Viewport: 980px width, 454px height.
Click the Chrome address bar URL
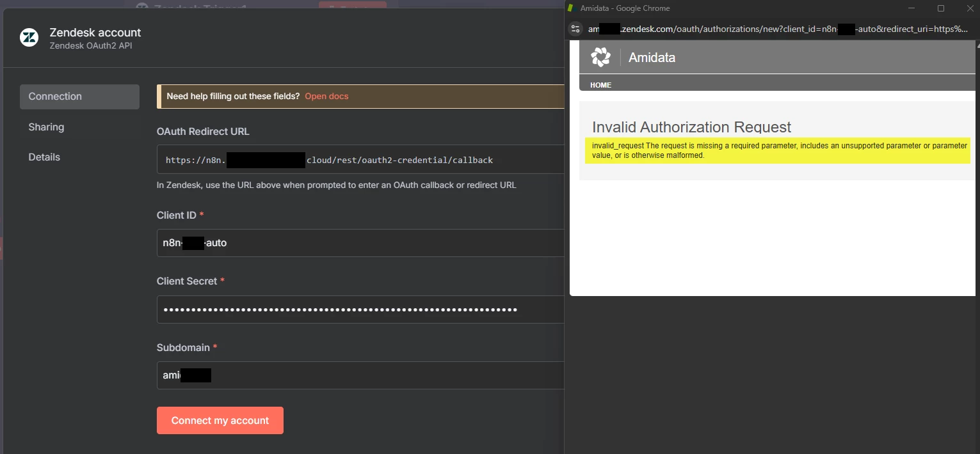[x=778, y=29]
